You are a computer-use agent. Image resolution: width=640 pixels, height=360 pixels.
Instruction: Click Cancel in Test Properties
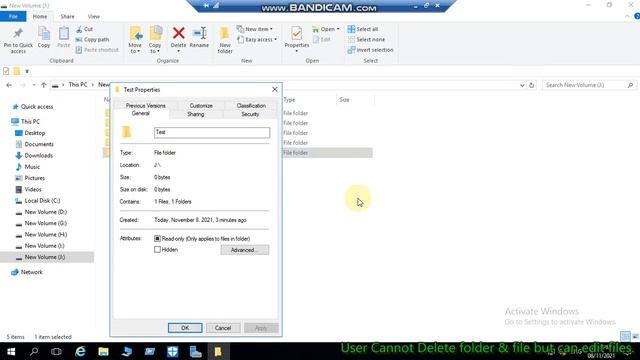tap(223, 328)
